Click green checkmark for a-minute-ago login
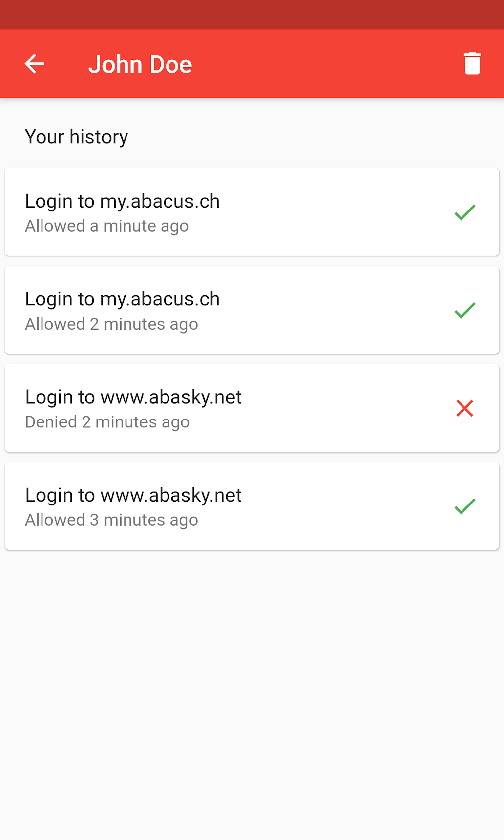This screenshot has width=504, height=840. coord(464,212)
